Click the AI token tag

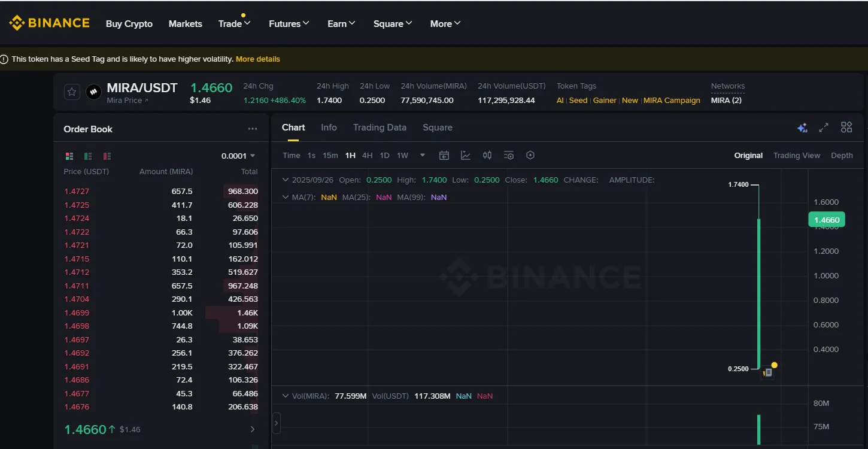pos(560,101)
